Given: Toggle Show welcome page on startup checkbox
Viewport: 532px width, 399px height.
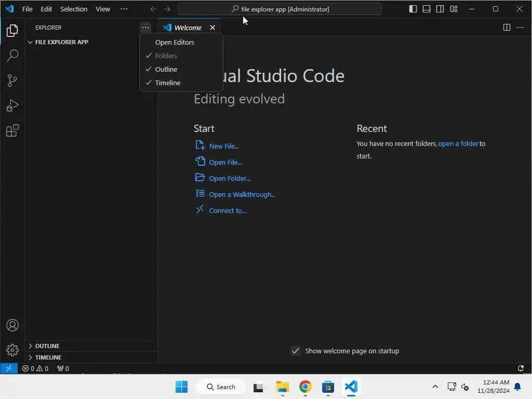Looking at the screenshot, I should [x=296, y=351].
